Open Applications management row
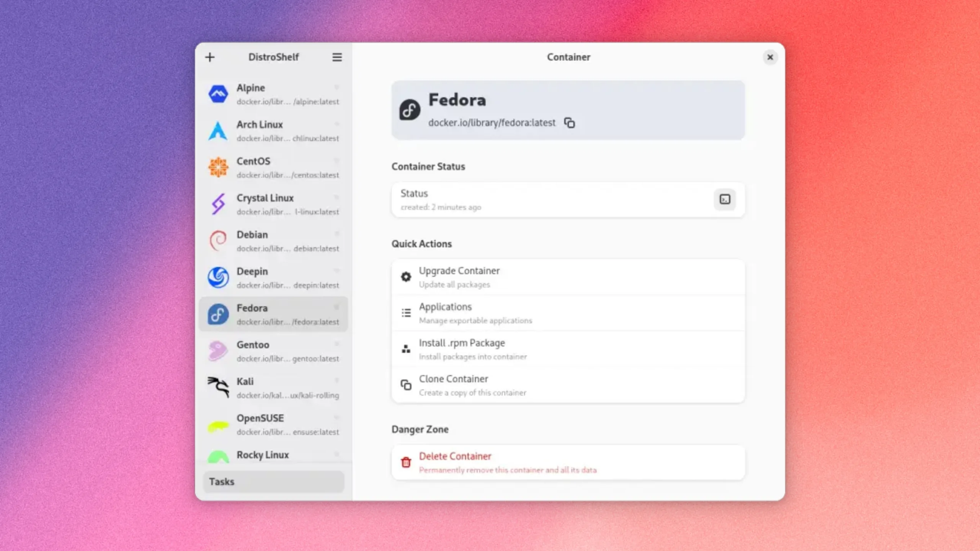This screenshot has width=980, height=551. coord(568,313)
